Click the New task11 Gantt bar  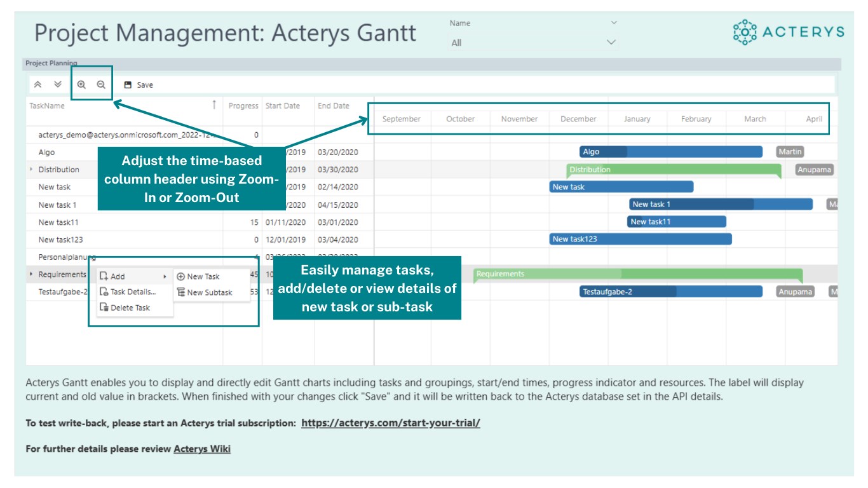coord(677,222)
